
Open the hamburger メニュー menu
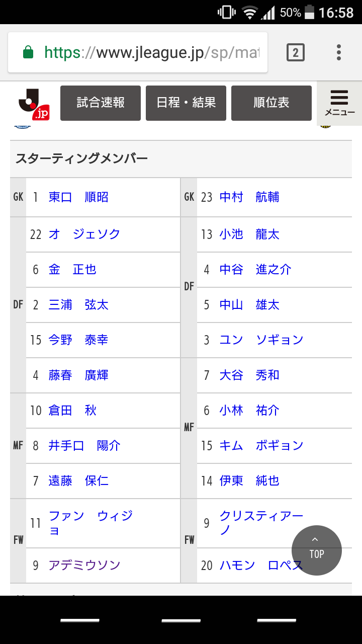[x=339, y=103]
